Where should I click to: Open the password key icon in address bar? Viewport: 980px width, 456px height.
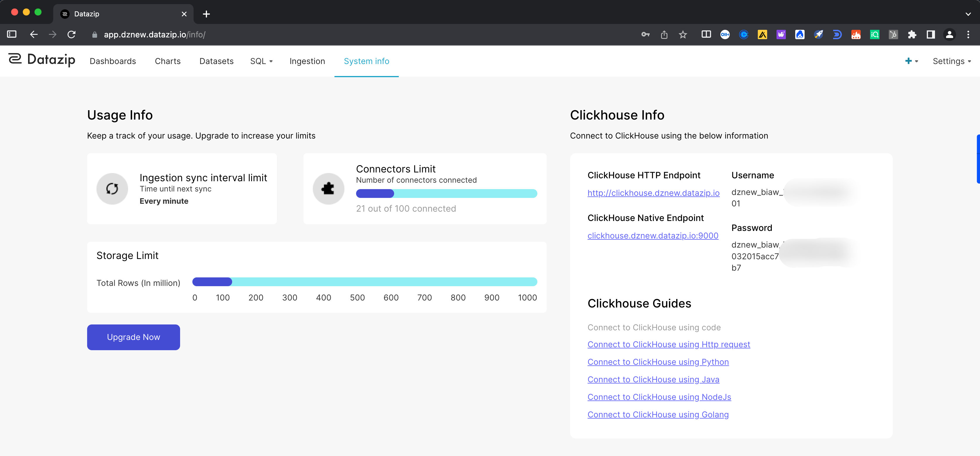tap(645, 34)
